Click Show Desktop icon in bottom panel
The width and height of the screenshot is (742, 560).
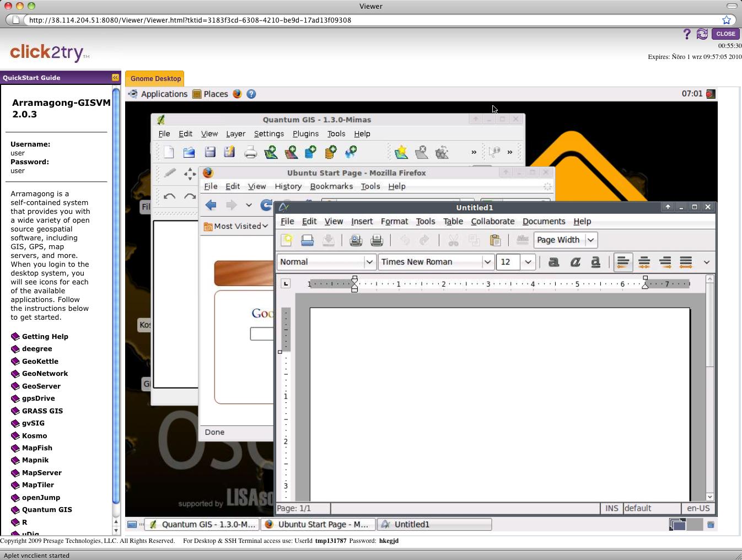click(132, 525)
